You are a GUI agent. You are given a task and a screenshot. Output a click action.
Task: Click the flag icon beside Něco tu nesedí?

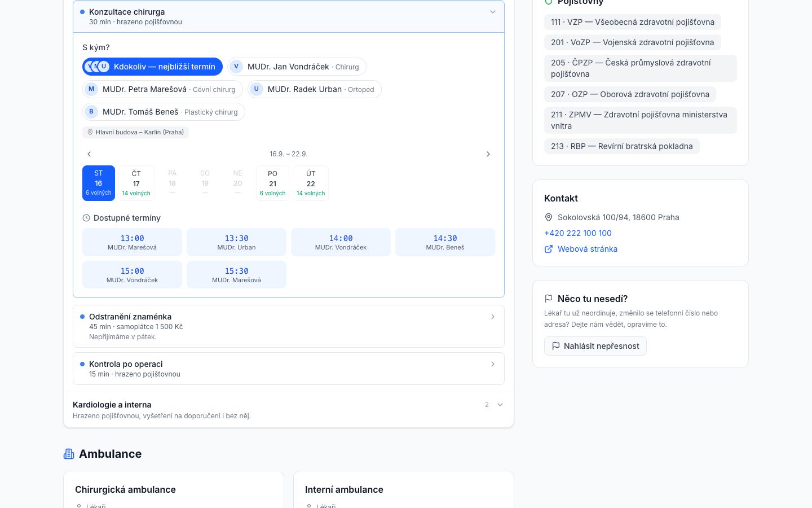click(x=549, y=299)
